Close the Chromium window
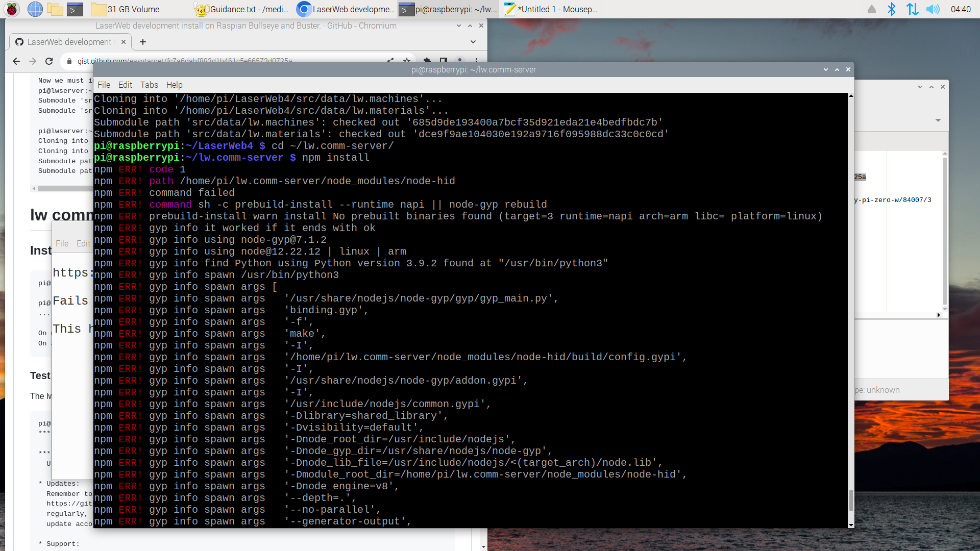The image size is (980, 551). [481, 26]
